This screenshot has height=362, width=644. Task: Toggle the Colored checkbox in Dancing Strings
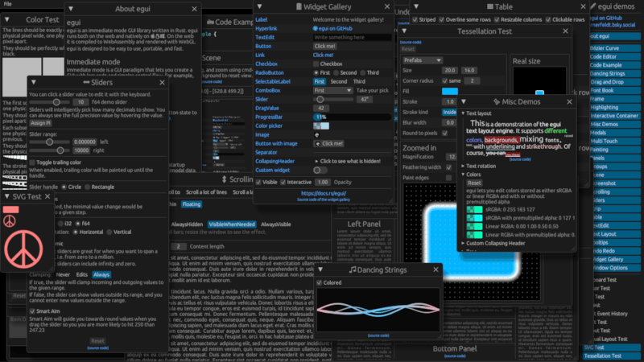[320, 283]
